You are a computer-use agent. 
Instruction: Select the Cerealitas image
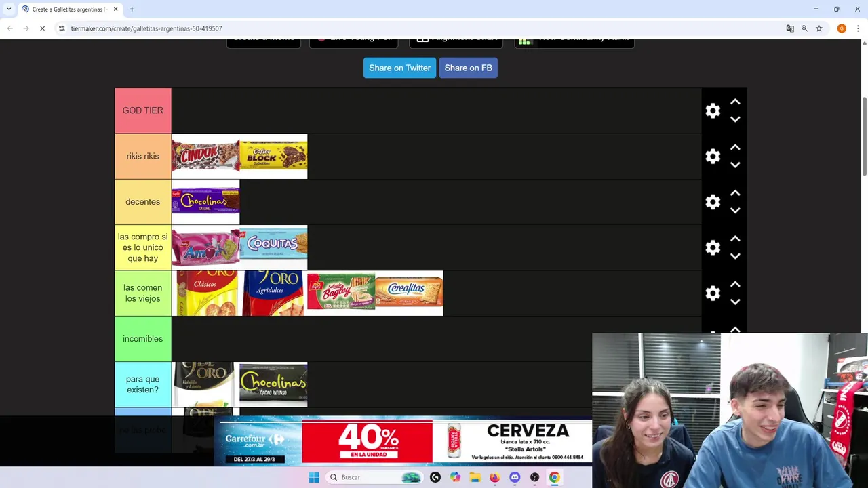(x=409, y=293)
